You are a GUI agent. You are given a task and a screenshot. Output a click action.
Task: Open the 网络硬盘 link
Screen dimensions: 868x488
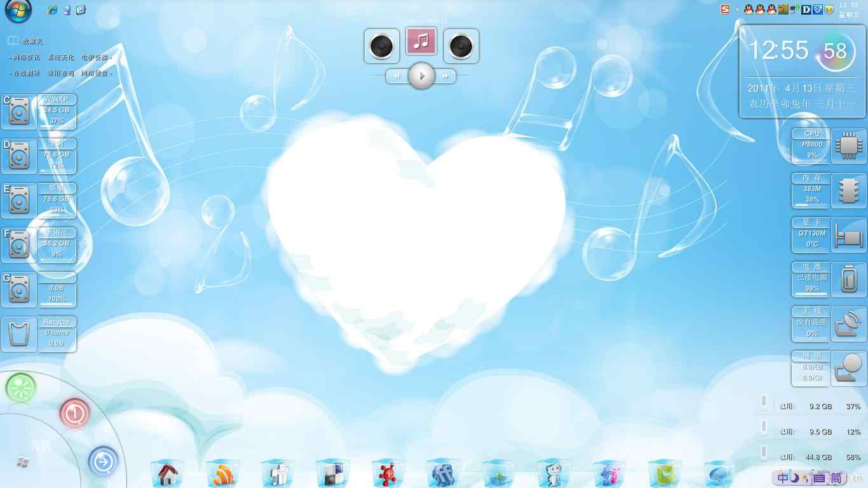pyautogui.click(x=95, y=73)
